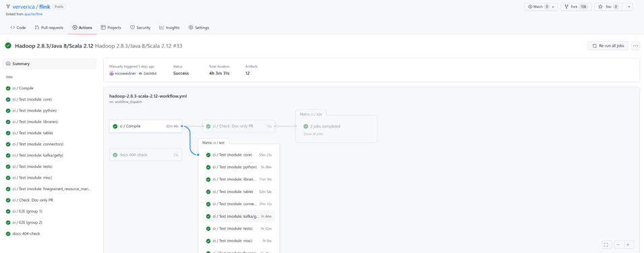Click the Watch button

[537, 7]
